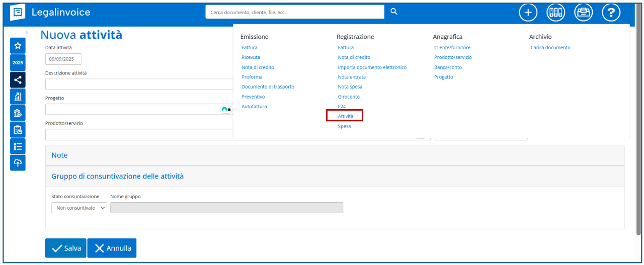Click the star favorites icon in sidebar

[x=18, y=46]
